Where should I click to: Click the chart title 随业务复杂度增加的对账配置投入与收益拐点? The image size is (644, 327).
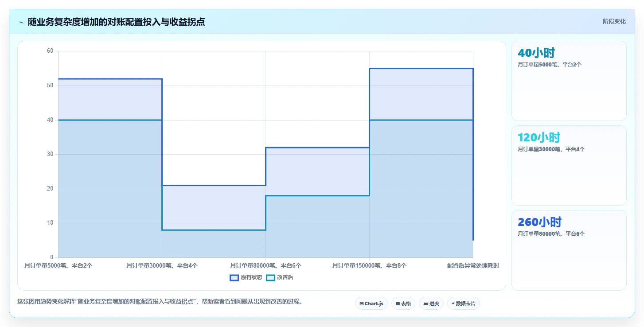(x=116, y=22)
